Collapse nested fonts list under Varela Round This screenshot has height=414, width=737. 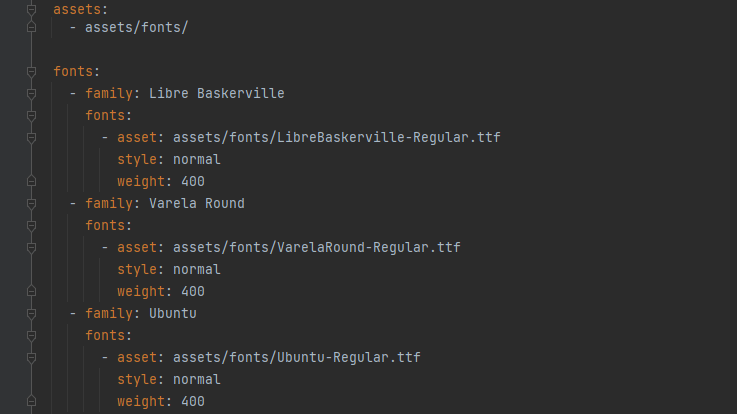point(31,226)
